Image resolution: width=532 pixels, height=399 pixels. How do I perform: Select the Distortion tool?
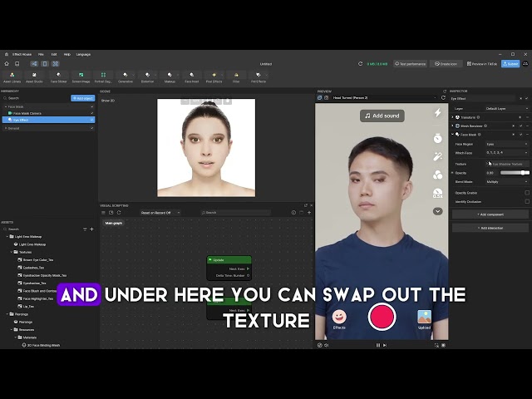(x=147, y=77)
